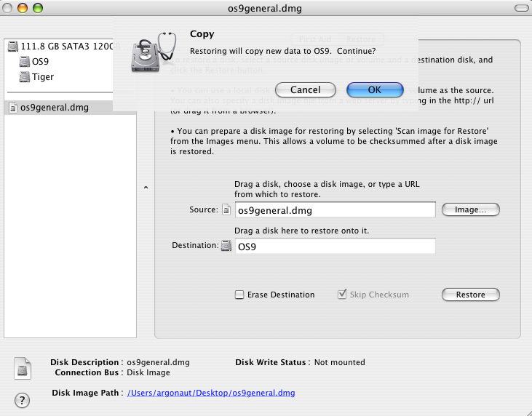Click the 'Copy' dialog heading
The height and width of the screenshot is (416, 532).
point(202,34)
